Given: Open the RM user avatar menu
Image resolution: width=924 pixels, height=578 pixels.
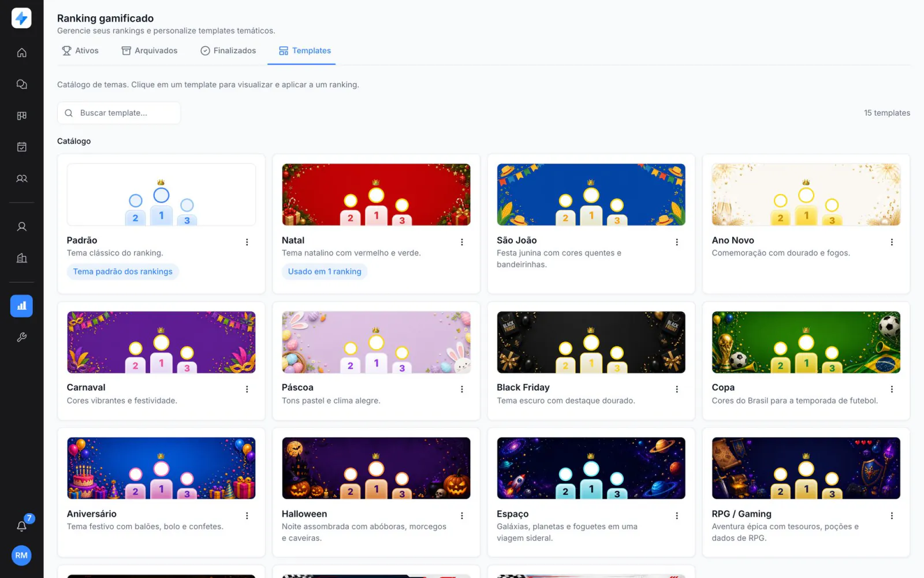Looking at the screenshot, I should [x=21, y=555].
